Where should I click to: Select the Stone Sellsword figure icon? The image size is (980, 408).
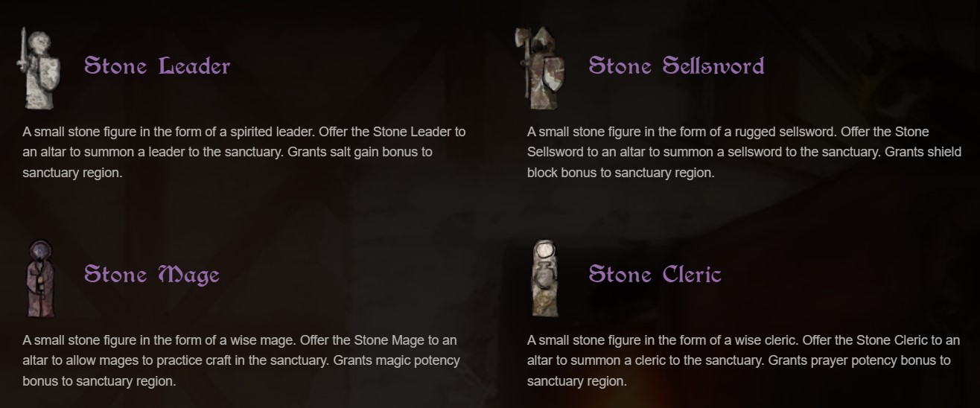pos(541,68)
